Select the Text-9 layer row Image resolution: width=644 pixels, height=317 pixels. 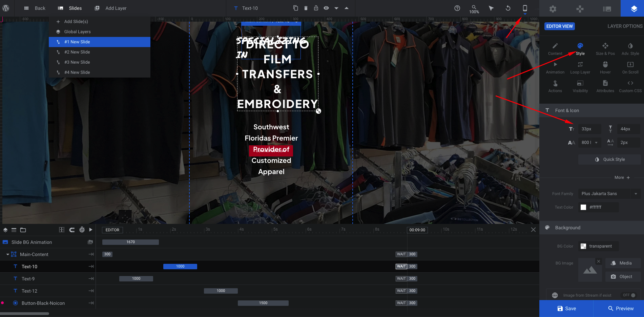coord(48,279)
